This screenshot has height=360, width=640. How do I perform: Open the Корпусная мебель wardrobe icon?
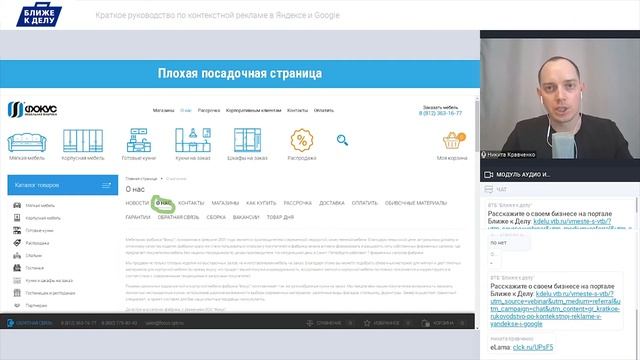83,141
